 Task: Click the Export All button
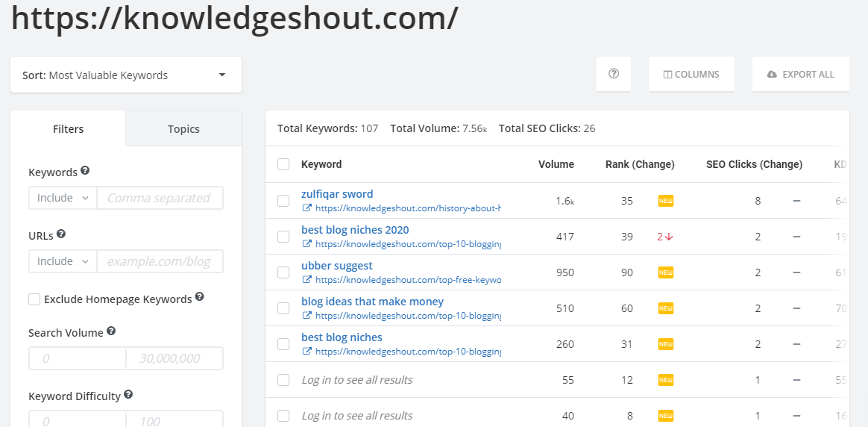800,75
